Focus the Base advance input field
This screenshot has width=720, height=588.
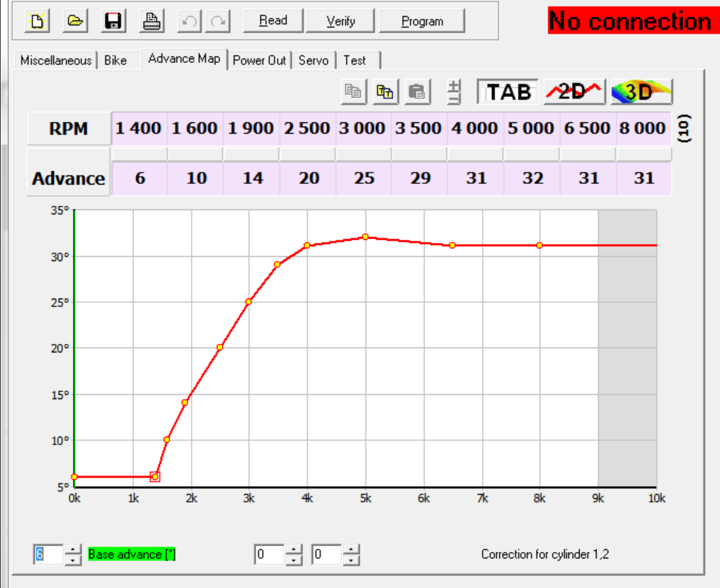point(48,555)
